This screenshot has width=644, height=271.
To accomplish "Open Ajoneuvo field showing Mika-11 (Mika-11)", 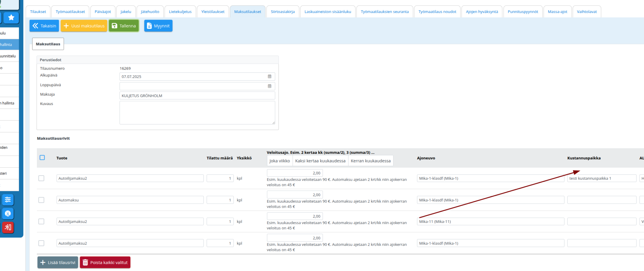I will [x=490, y=222].
